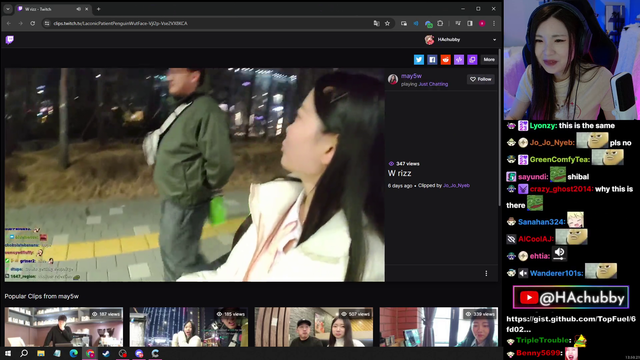Share clip on Reddit
This screenshot has height=360, width=640.
point(446,60)
